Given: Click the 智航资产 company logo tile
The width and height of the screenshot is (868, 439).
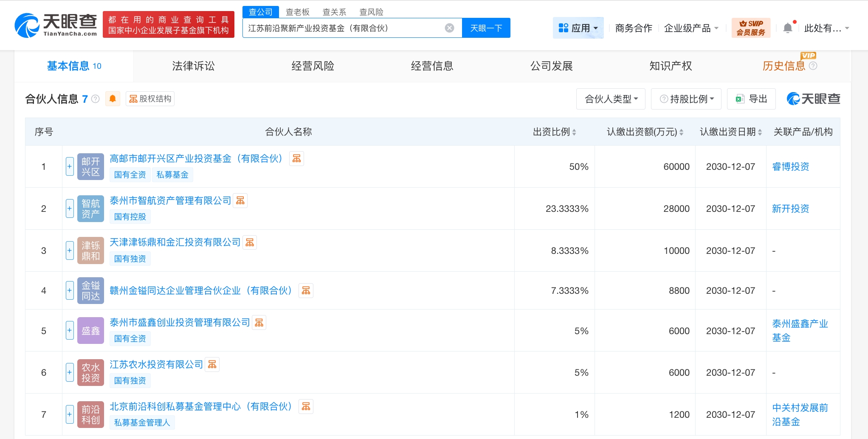Looking at the screenshot, I should click(90, 208).
